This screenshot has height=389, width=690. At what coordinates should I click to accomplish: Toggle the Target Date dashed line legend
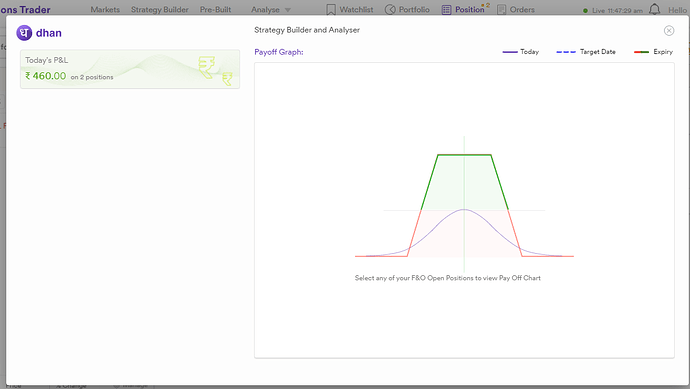586,52
